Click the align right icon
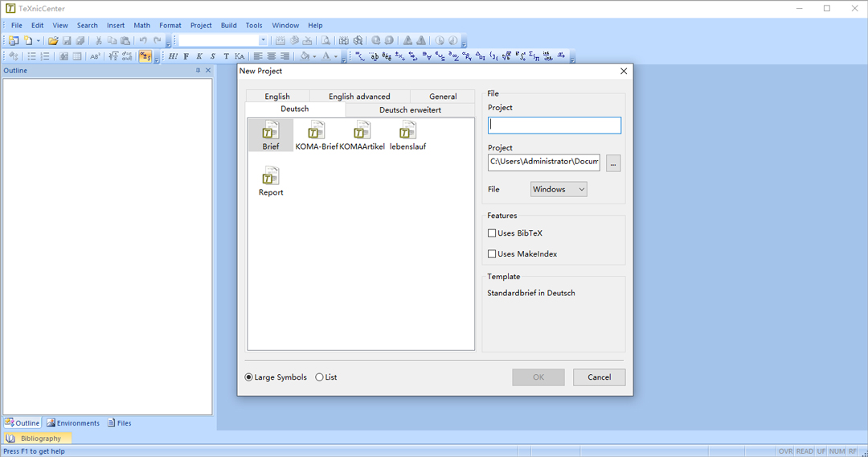The image size is (868, 457). [x=285, y=56]
